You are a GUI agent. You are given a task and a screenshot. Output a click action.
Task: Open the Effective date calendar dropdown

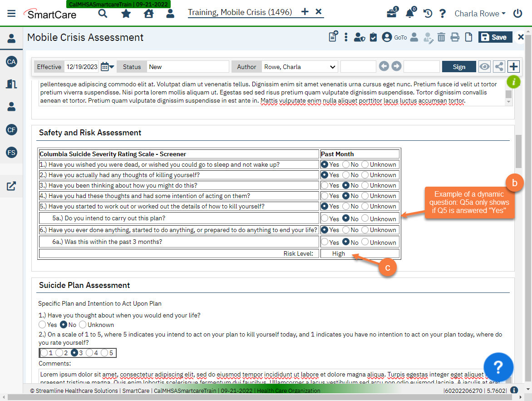[108, 66]
